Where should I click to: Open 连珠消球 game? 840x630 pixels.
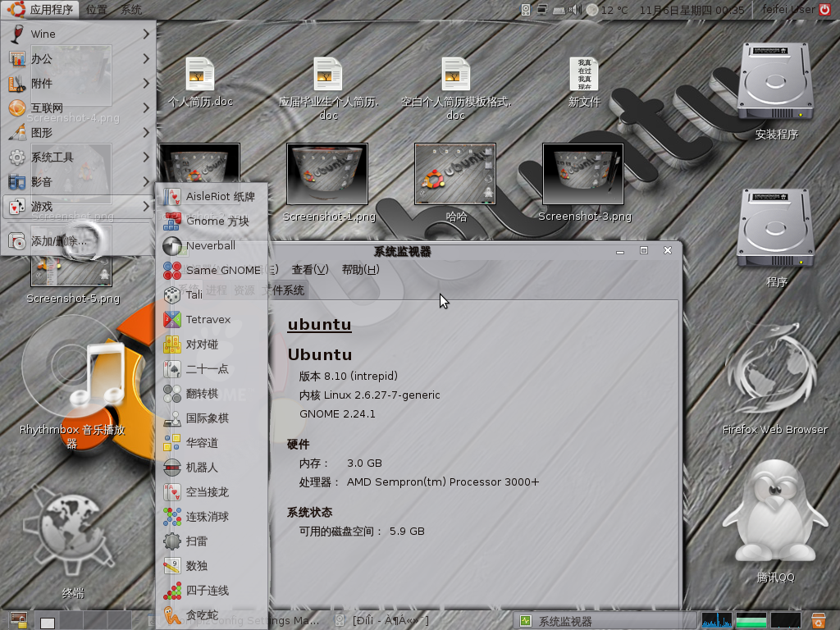211,517
